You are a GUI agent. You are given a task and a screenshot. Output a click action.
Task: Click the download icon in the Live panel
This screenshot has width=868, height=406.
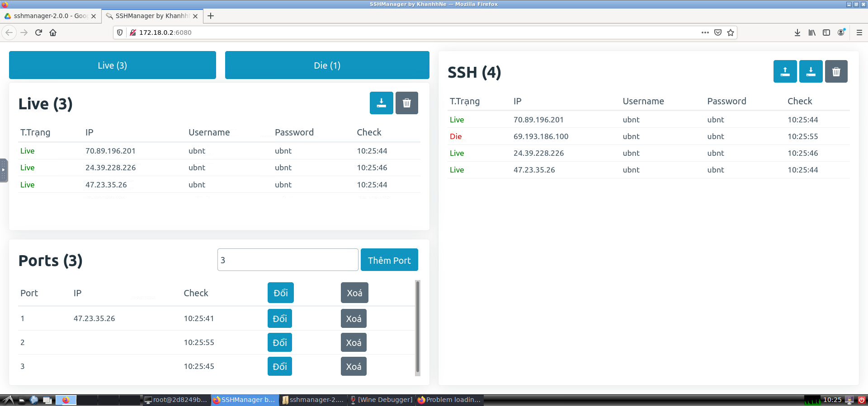point(381,103)
